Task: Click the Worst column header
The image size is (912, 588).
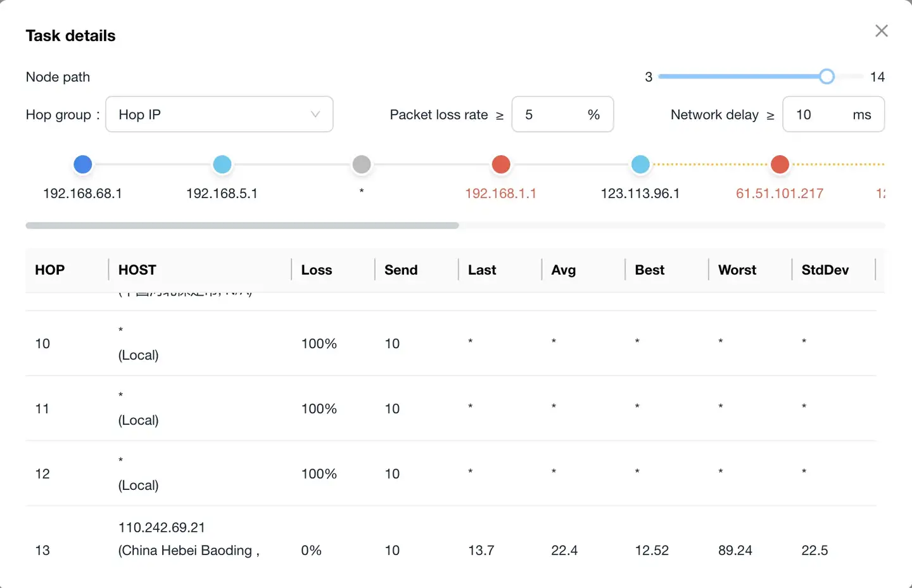Action: (737, 270)
